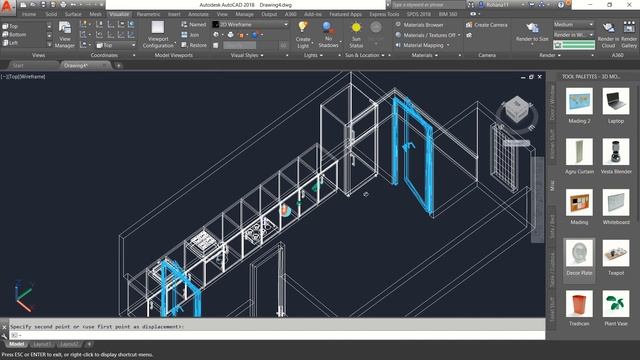Open Materials / Textures Off dropdown
The image size is (640, 360).
click(x=427, y=35)
